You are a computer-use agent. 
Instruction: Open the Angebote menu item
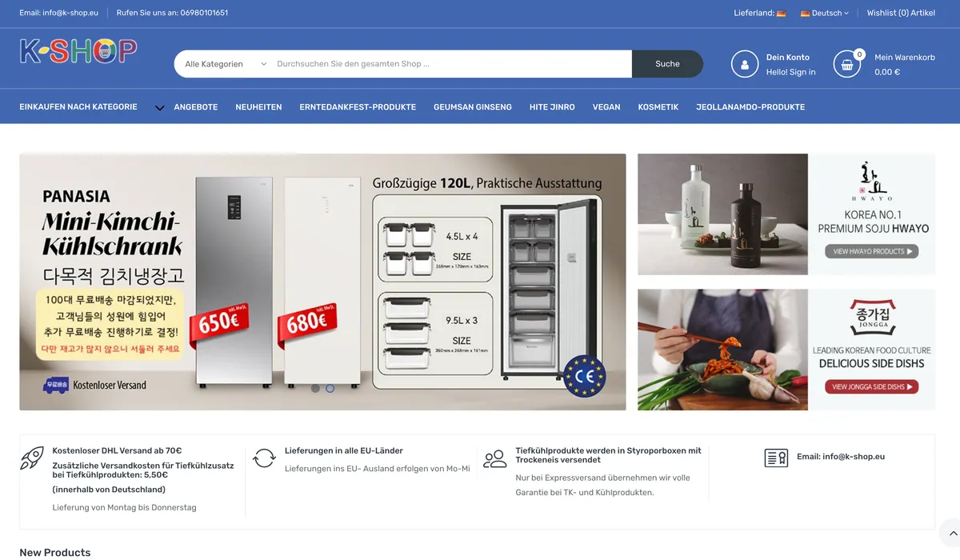[196, 107]
